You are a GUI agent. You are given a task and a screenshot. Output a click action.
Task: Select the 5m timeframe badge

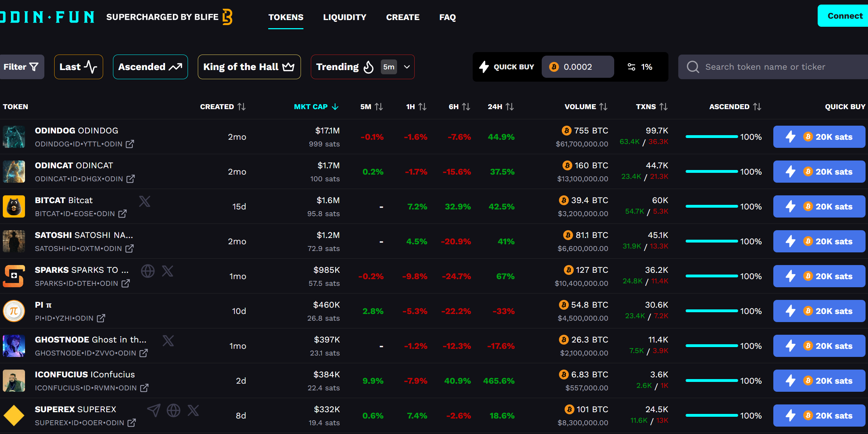[389, 67]
